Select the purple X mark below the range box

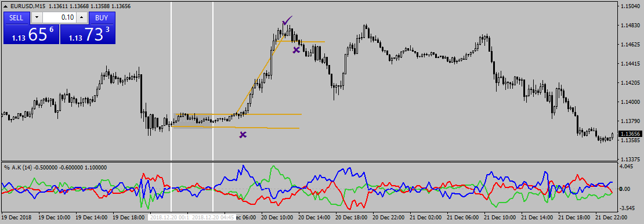(243, 135)
